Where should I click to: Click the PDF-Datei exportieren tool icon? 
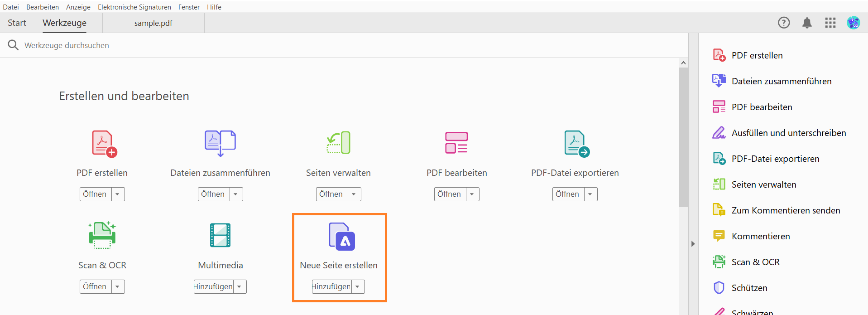click(x=576, y=144)
